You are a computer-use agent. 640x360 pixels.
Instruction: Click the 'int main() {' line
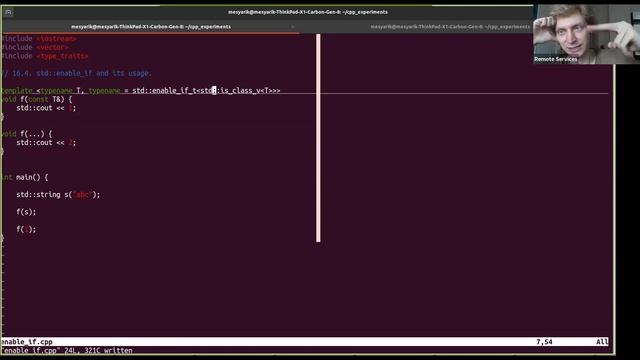(x=24, y=177)
